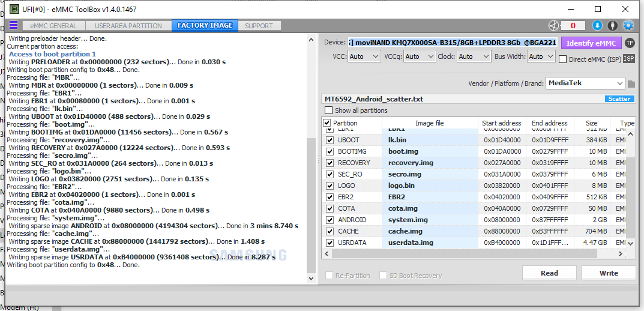The height and width of the screenshot is (311, 644).
Task: Uncheck the COTA partition checkbox
Action: pos(330,208)
